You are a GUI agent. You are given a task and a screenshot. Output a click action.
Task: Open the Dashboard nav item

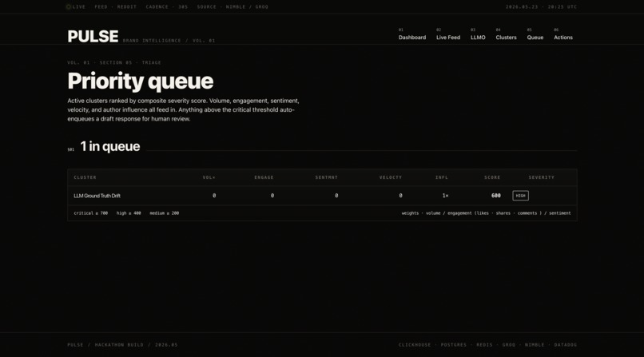412,38
